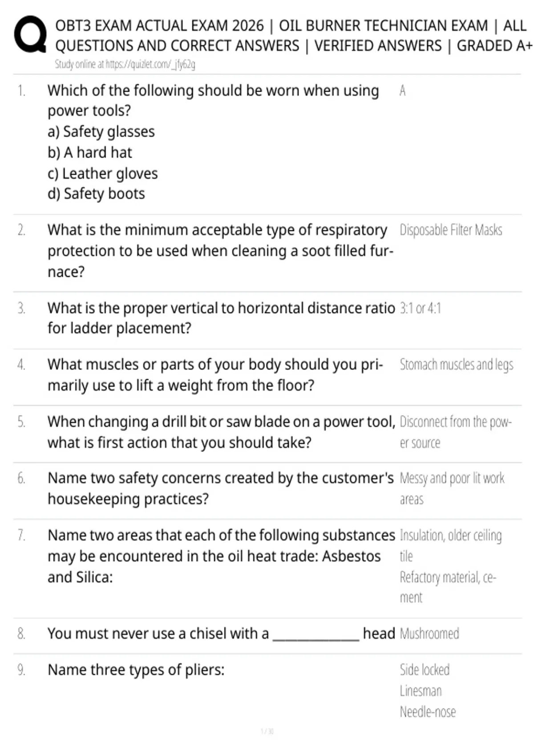Click the Quizlet Q logo icon
Viewport: 534px width, 756px height.
(x=30, y=34)
